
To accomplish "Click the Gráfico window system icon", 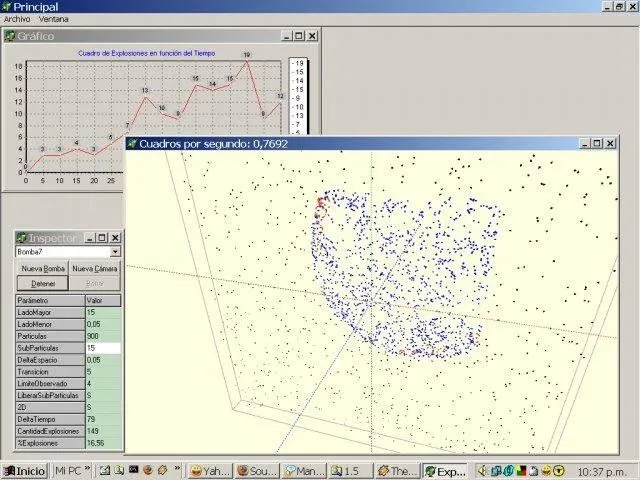I will tap(10, 36).
